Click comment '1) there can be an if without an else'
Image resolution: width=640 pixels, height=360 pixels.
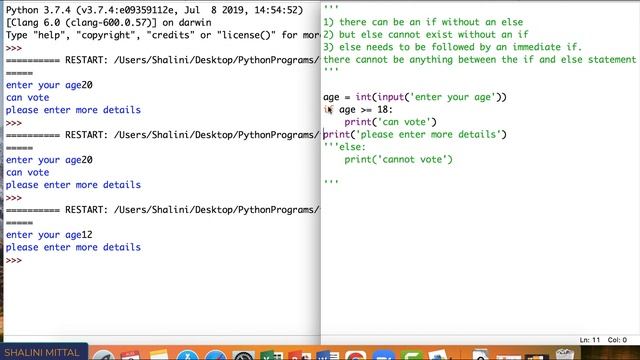(423, 22)
